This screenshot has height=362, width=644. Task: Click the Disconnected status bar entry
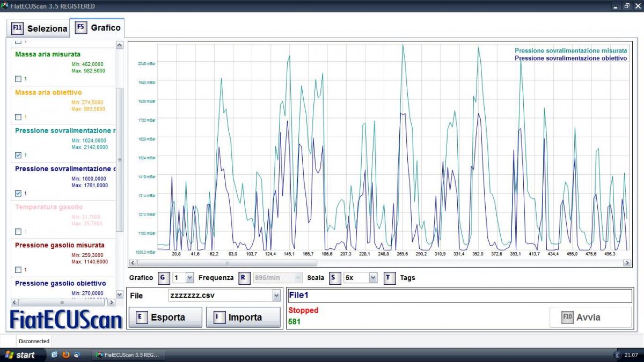point(34,341)
